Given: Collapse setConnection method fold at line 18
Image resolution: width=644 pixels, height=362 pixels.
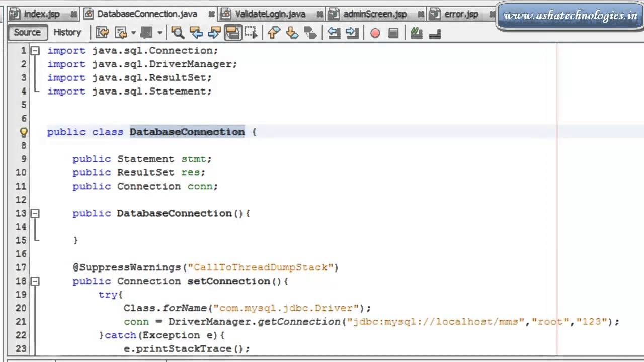Looking at the screenshot, I should pyautogui.click(x=35, y=281).
